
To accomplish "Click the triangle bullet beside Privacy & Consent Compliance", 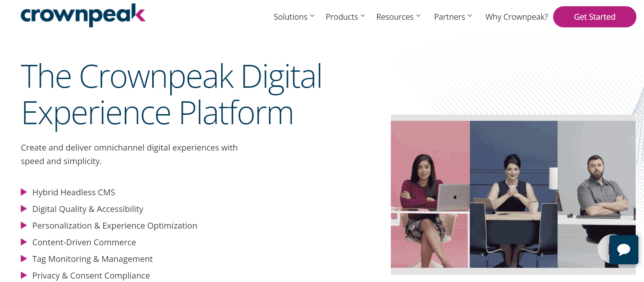I will coord(24,275).
